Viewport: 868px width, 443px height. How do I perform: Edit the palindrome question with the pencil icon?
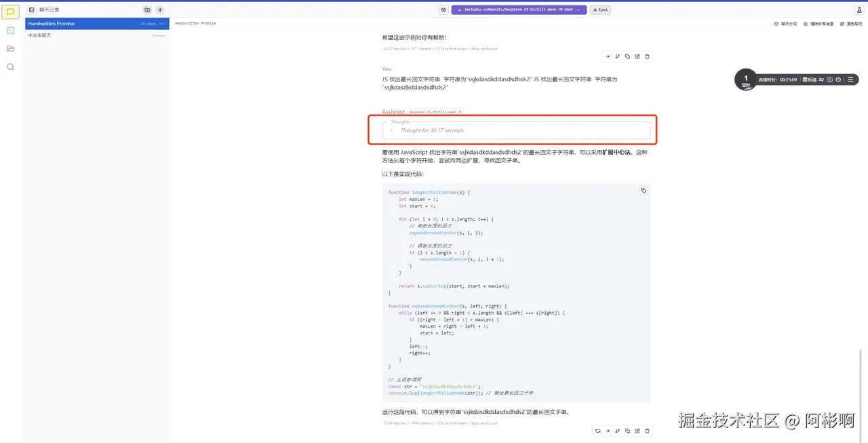pyautogui.click(x=637, y=56)
